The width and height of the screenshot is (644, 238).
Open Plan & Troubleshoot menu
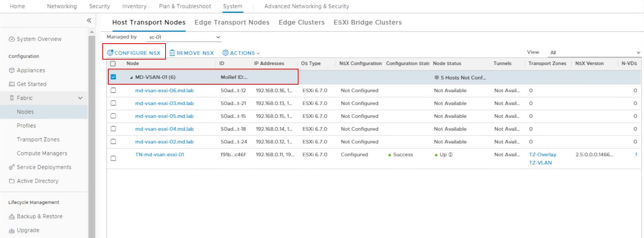pyautogui.click(x=185, y=6)
